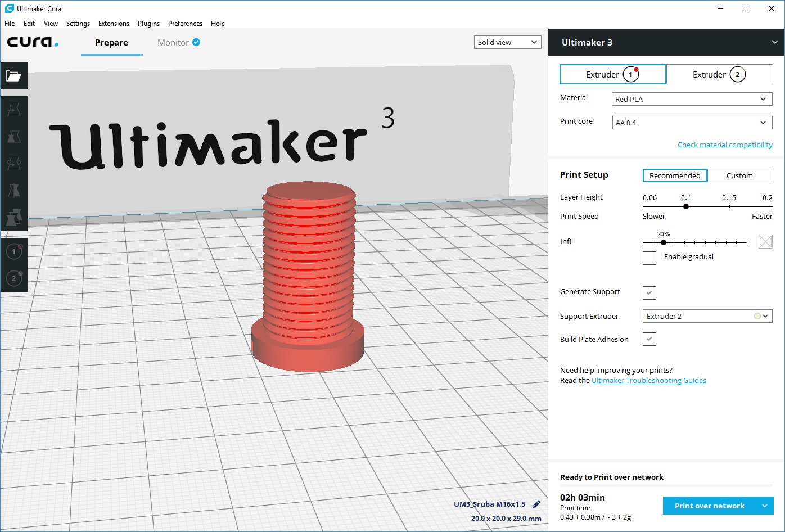
Task: Click the layer height slider handle
Action: point(686,206)
